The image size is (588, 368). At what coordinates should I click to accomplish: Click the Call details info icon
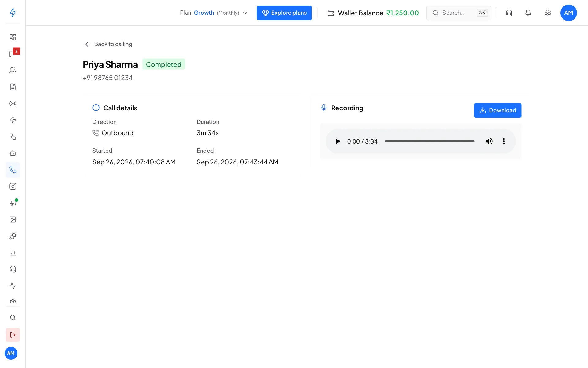(x=96, y=108)
